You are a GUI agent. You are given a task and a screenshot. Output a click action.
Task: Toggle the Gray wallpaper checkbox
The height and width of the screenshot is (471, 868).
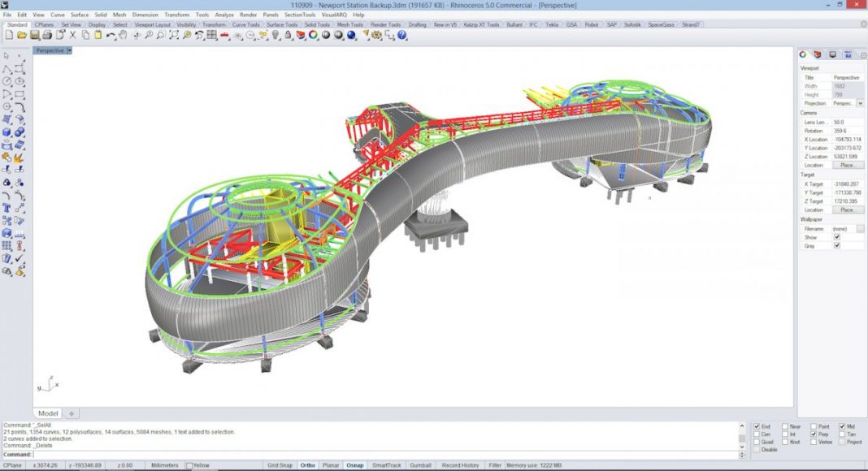tap(837, 245)
